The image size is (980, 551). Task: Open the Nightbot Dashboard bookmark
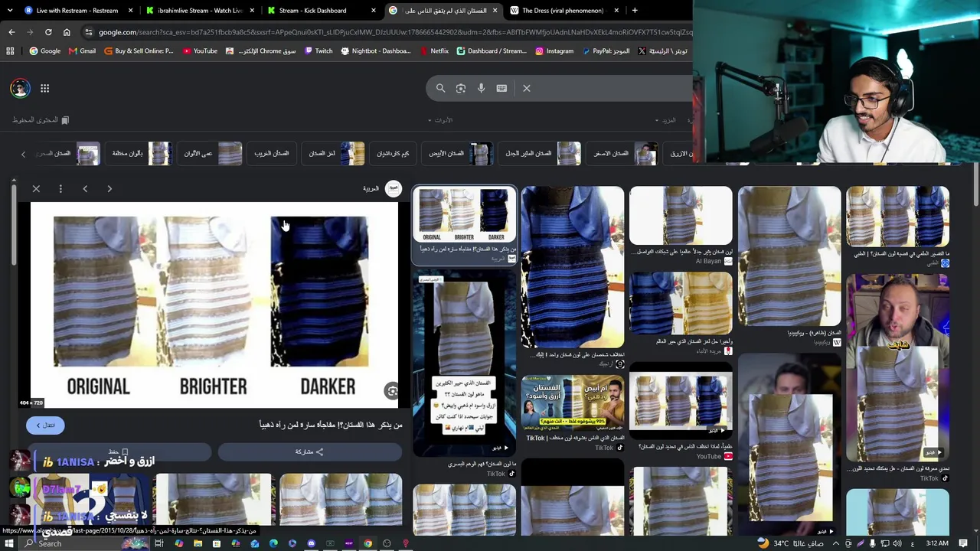[376, 51]
